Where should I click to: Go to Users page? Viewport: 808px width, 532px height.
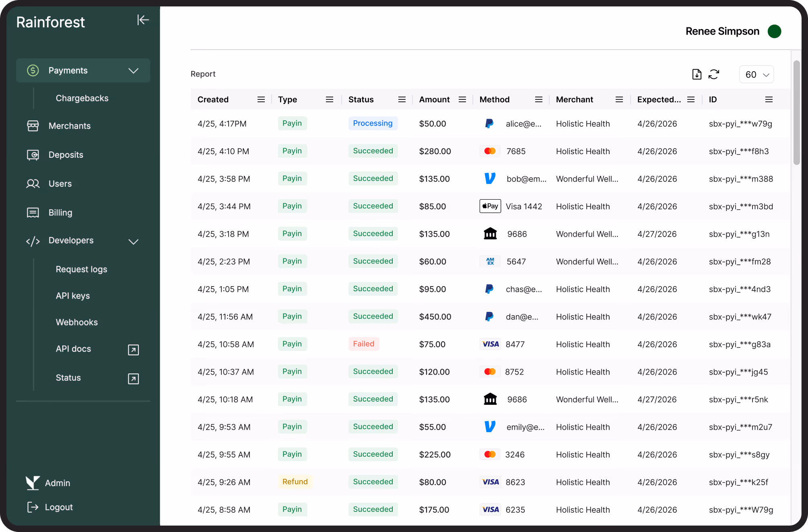point(60,184)
